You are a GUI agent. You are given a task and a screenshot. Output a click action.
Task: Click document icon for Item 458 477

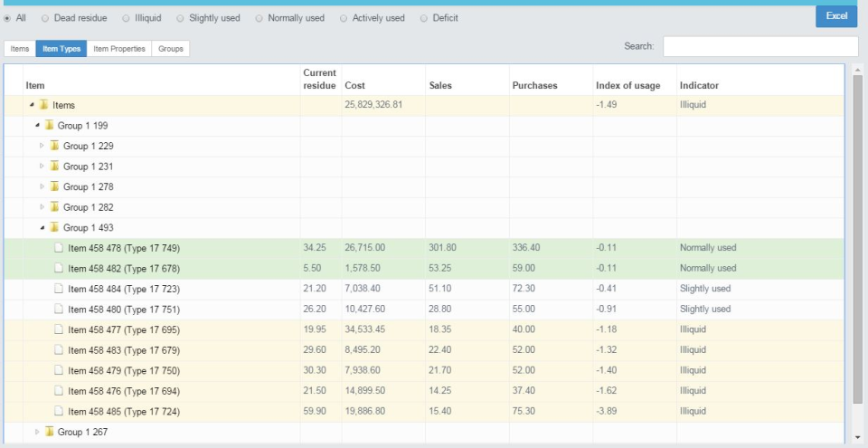59,329
